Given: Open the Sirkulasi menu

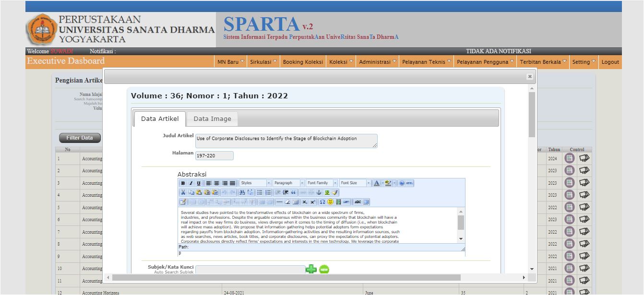Looking at the screenshot, I should click(x=263, y=62).
